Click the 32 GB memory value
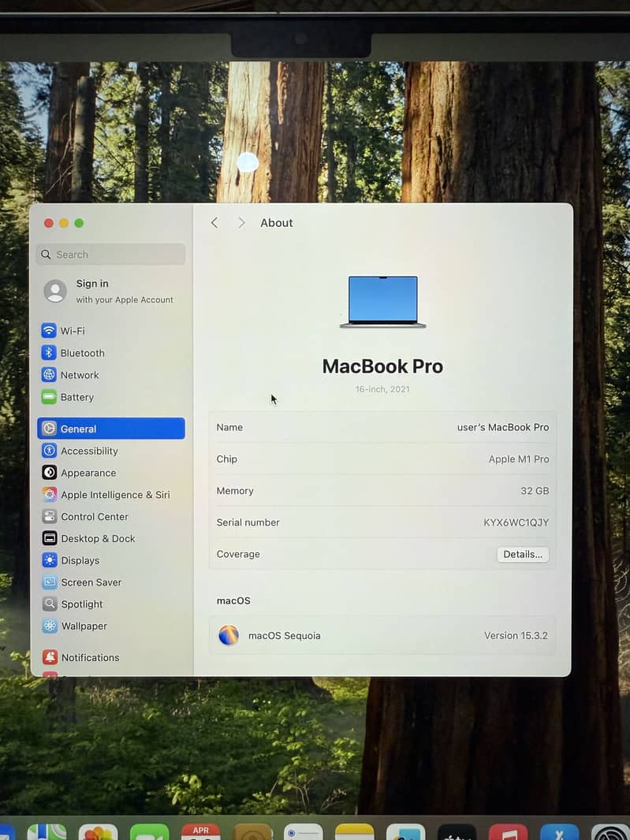 [535, 491]
